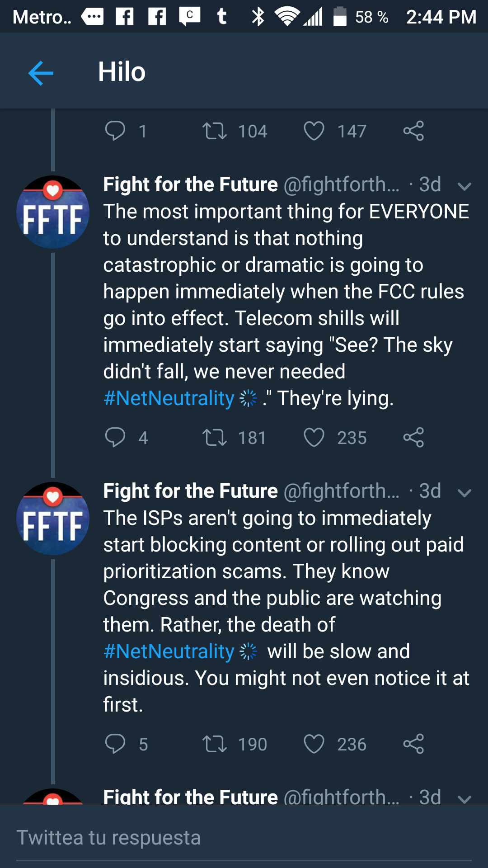
Task: Share the tweet with 147 likes
Action: [x=413, y=131]
